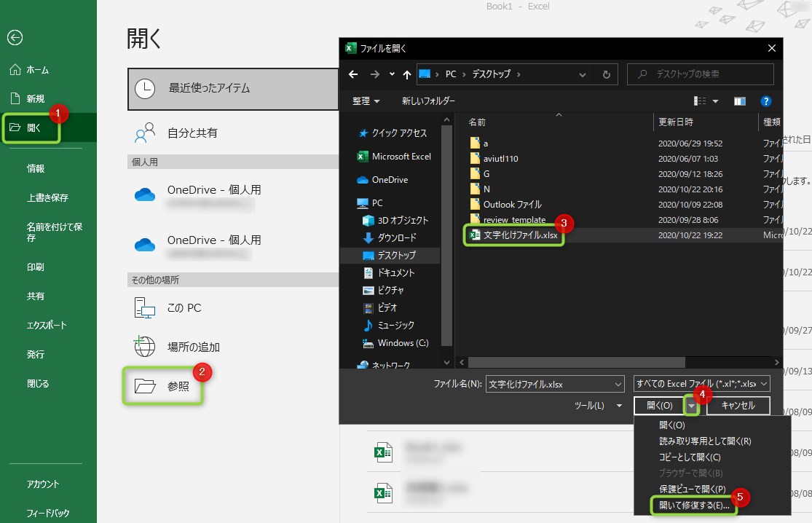Screen dimensions: 812x523
Task: Click the back arrow circle in Excel backstage
Action: point(15,37)
